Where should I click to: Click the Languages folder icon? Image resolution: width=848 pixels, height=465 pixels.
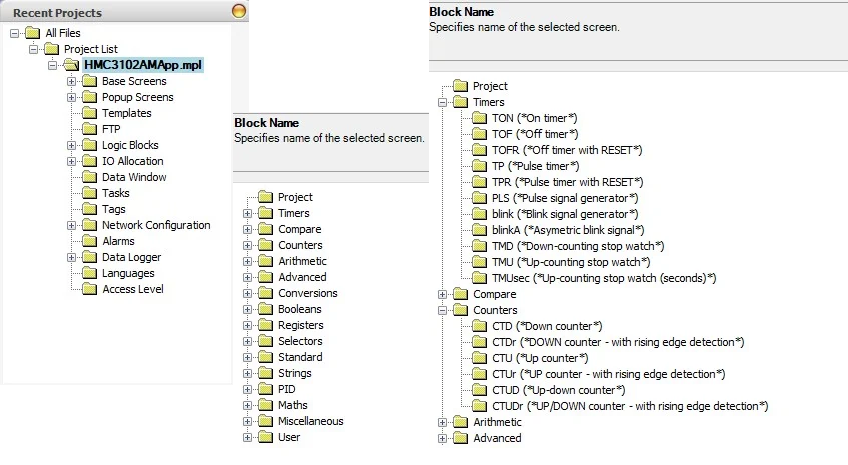tap(89, 273)
